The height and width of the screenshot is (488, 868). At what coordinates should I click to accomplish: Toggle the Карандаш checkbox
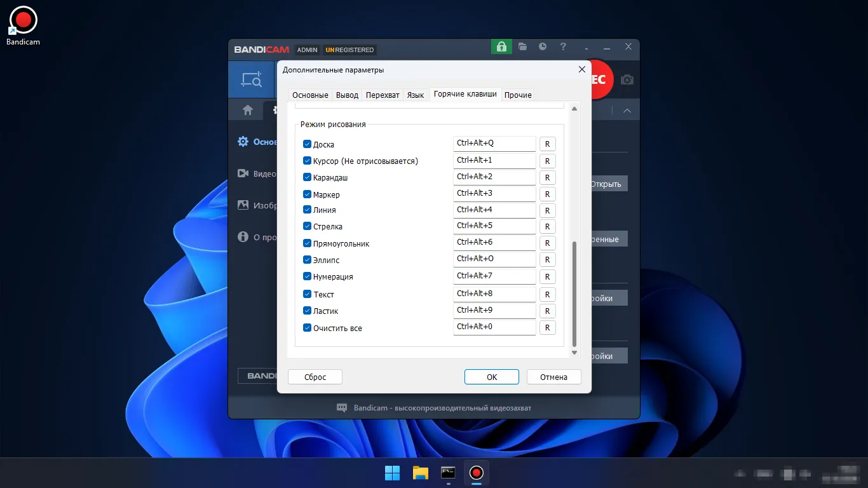[x=307, y=177]
